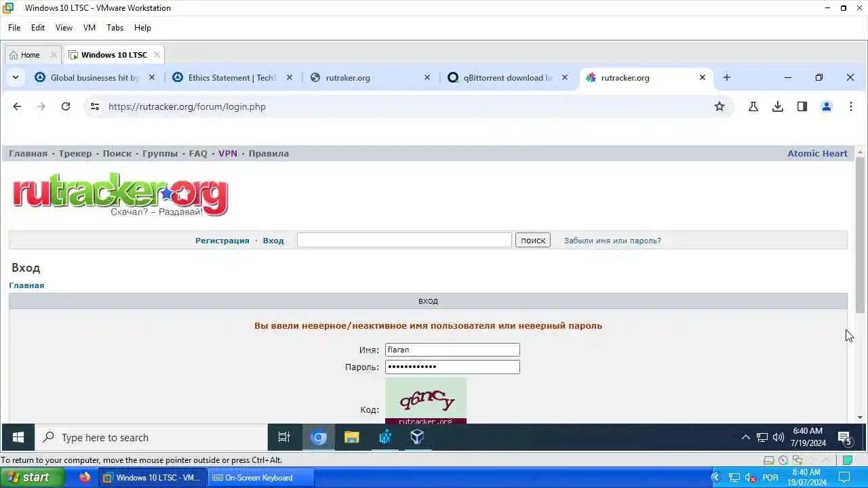Open Регистрация link
This screenshot has width=868, height=488.
(222, 241)
